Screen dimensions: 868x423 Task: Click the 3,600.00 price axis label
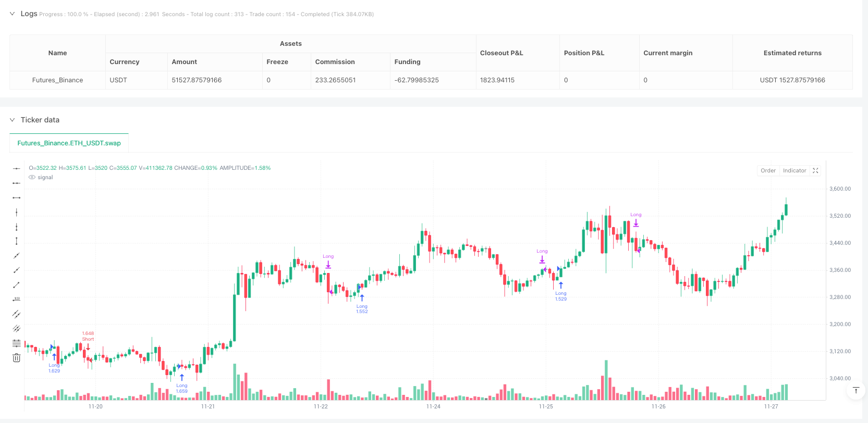pos(840,189)
